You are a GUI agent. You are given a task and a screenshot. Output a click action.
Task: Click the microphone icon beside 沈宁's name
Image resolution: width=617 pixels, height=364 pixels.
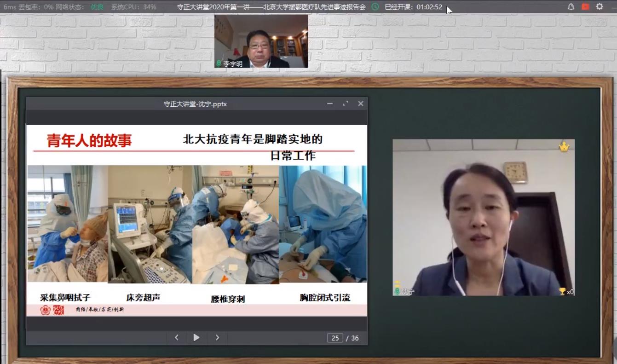397,290
